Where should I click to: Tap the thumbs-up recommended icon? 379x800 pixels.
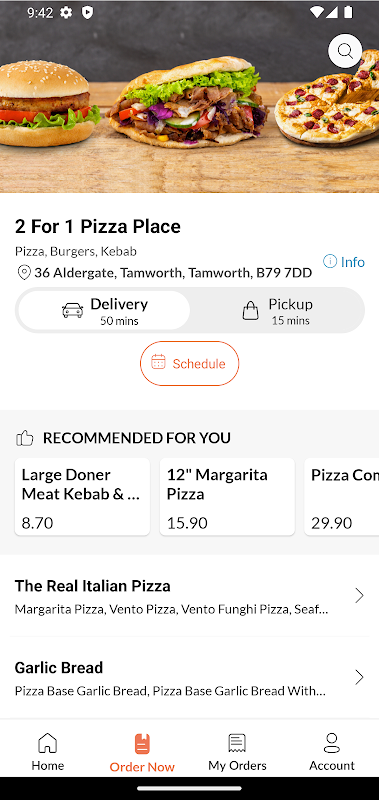click(x=24, y=438)
